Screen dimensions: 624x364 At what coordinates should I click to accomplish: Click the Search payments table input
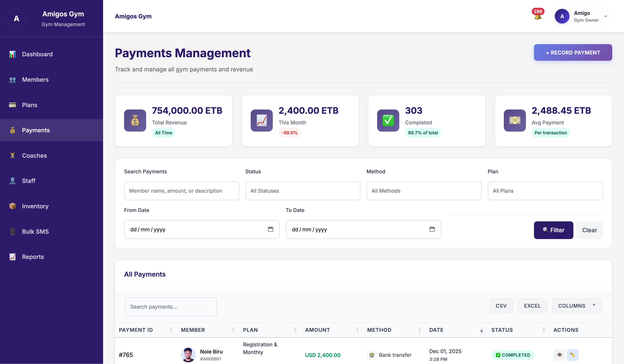(171, 307)
